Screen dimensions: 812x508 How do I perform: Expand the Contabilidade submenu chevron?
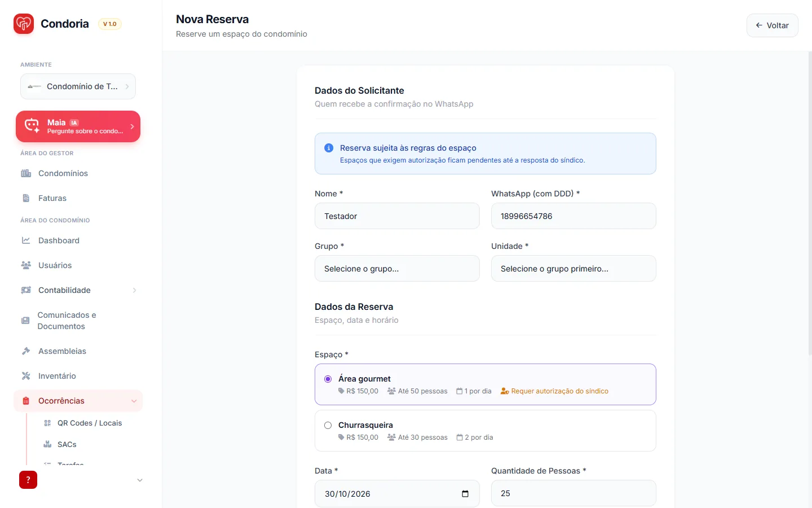(x=134, y=290)
